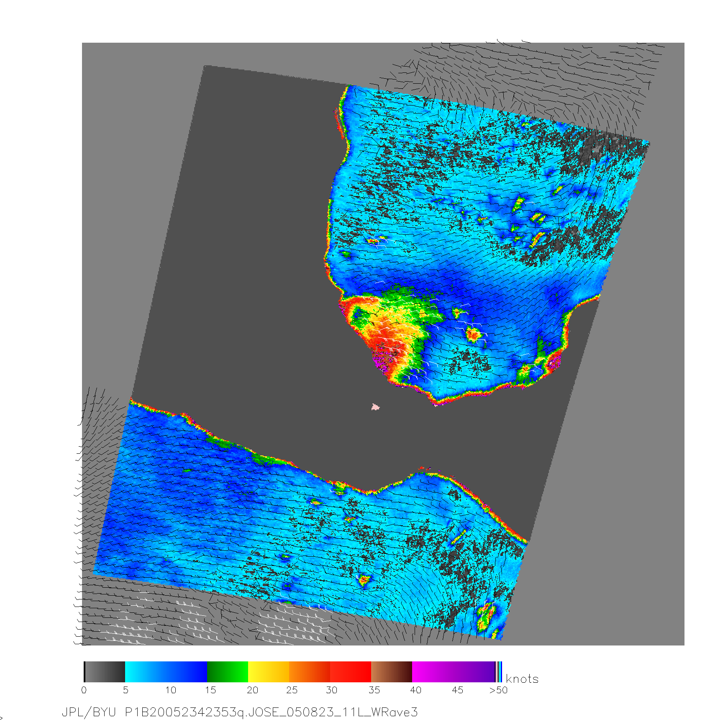Click the '>50' scale label
Screen dimensions: 728x720
[498, 690]
